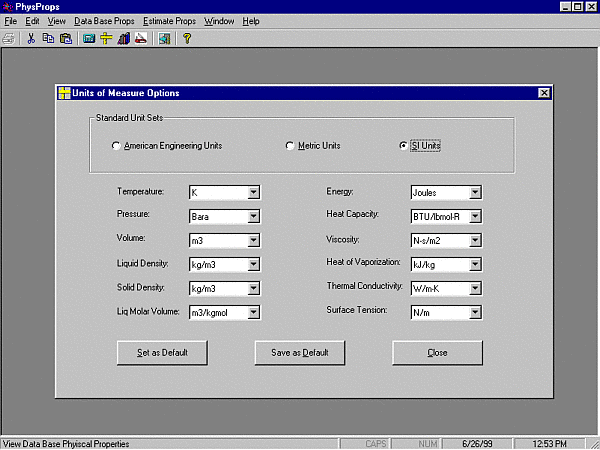Choose the SI Units radio option
The height and width of the screenshot is (450, 600).
click(x=403, y=146)
